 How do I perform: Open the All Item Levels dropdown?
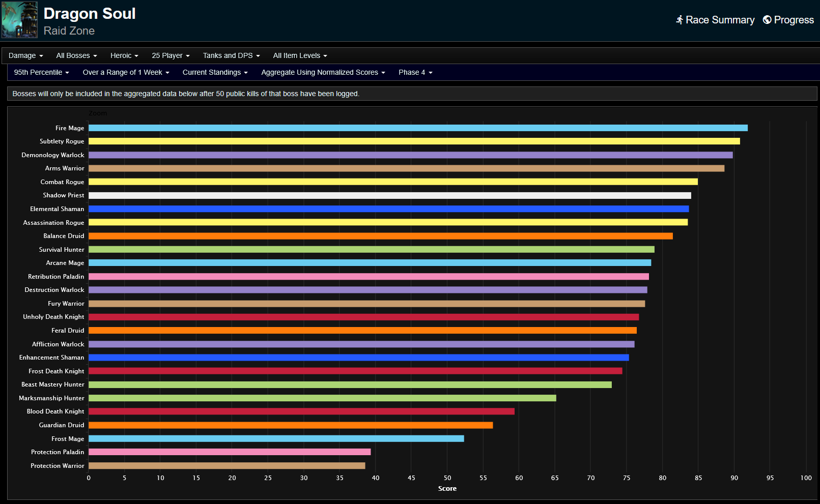click(299, 55)
